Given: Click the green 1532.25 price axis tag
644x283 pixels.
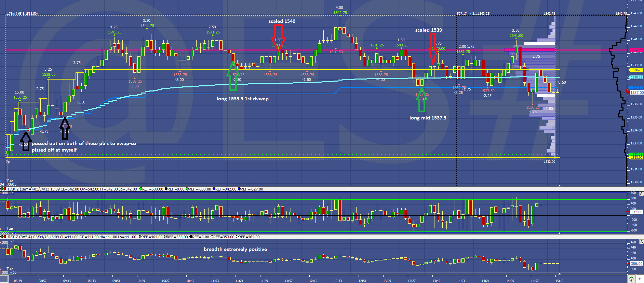Looking at the screenshot, I should pos(636,155).
